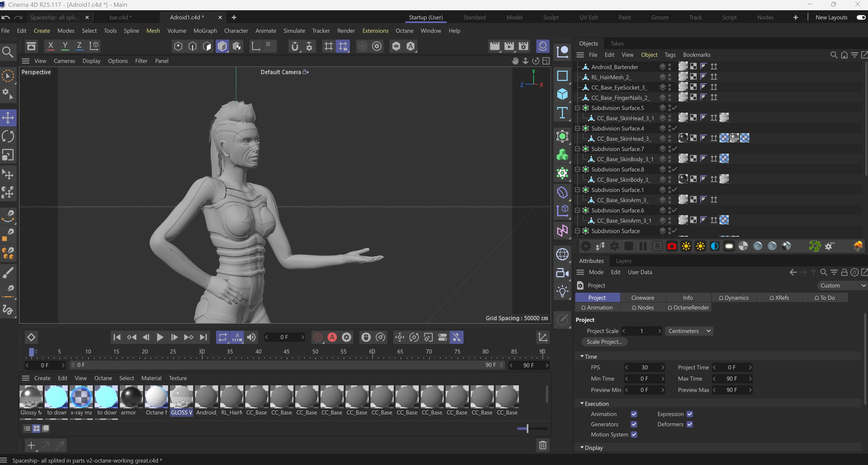
Task: Open the MoGraph menu
Action: click(x=205, y=31)
